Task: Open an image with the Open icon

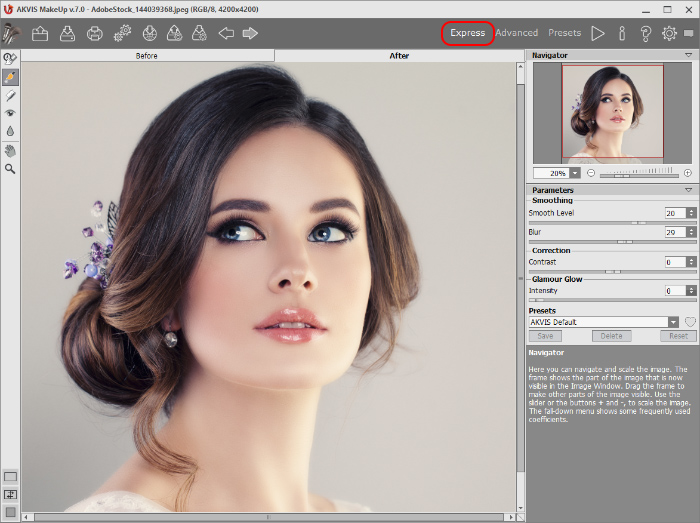Action: [x=40, y=33]
